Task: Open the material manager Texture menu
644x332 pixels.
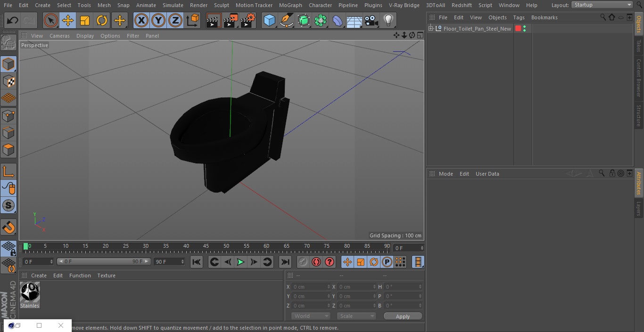Action: pos(106,275)
